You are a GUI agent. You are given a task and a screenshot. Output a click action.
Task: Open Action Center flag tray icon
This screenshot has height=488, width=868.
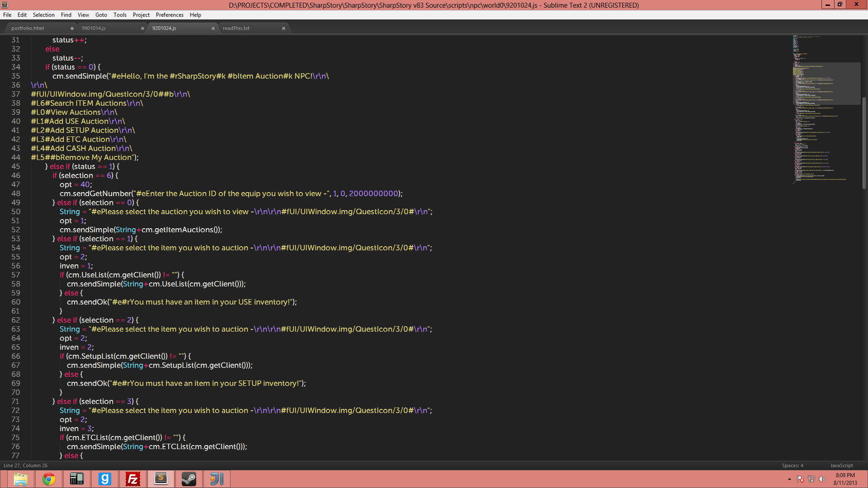pos(800,479)
